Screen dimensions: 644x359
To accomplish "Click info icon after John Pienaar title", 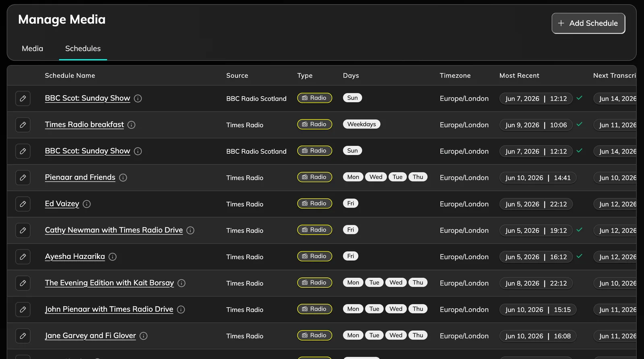I will point(181,309).
